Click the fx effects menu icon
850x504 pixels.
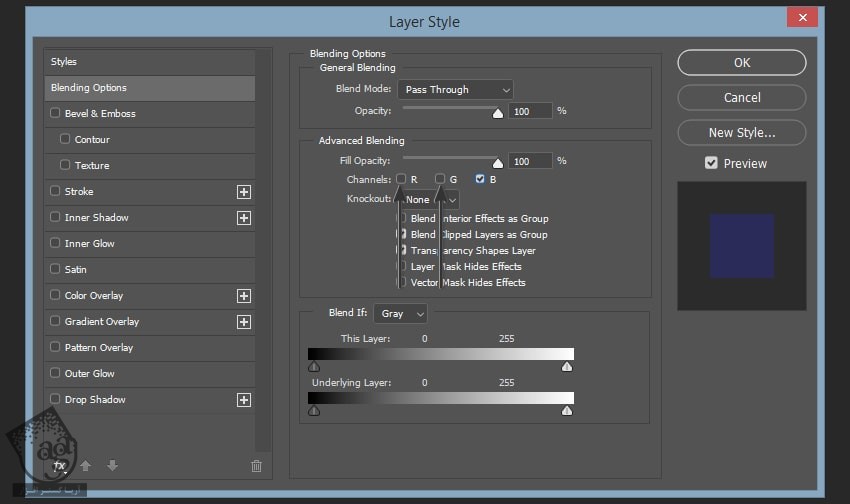(x=60, y=466)
